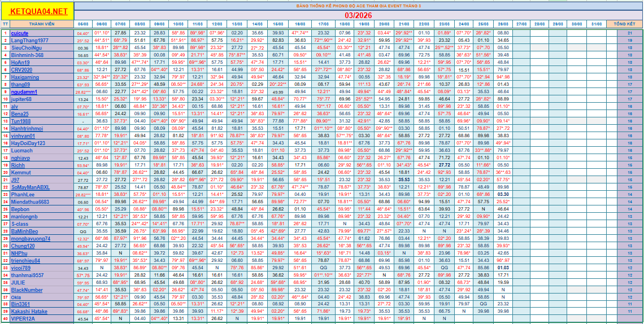Select member HayDoiDay123
Image resolution: width=644 pixels, height=324 pixels.
pos(28,143)
